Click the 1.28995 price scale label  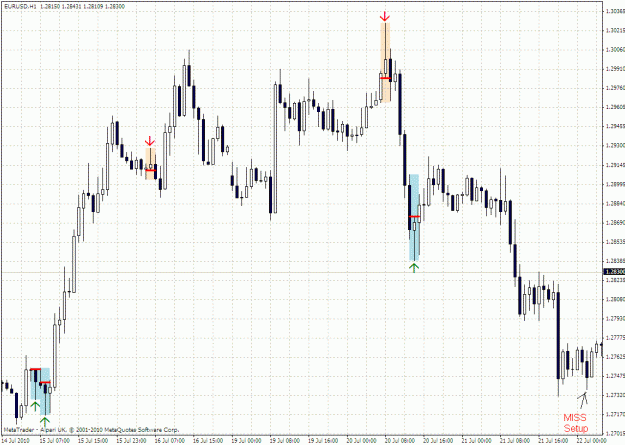click(615, 184)
